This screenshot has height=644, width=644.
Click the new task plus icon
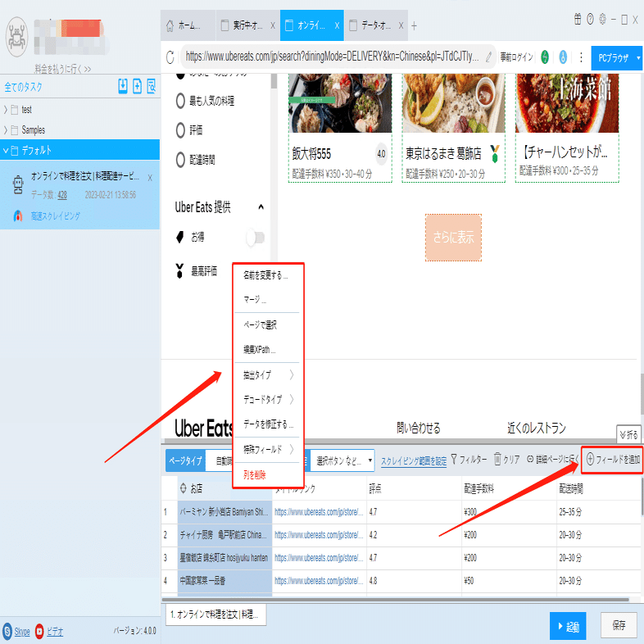pyautogui.click(x=137, y=86)
